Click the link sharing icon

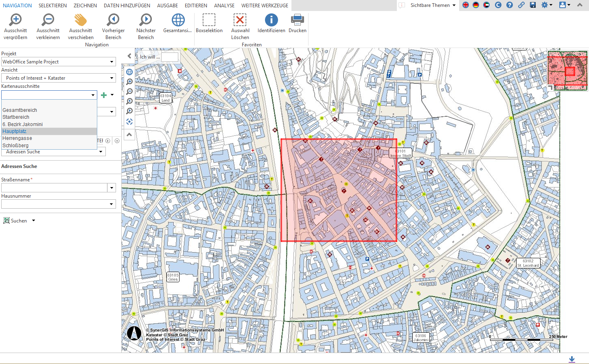[x=522, y=6]
